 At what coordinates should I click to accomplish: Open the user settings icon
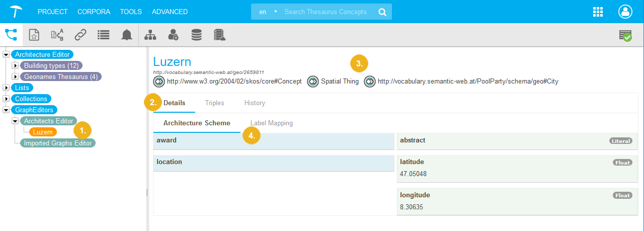coord(174,35)
